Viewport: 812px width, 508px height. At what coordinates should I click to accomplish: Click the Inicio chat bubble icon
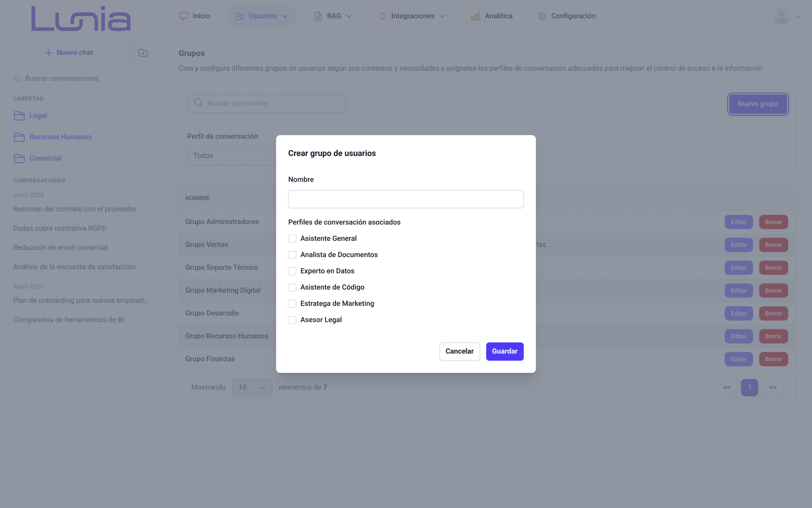pyautogui.click(x=184, y=16)
